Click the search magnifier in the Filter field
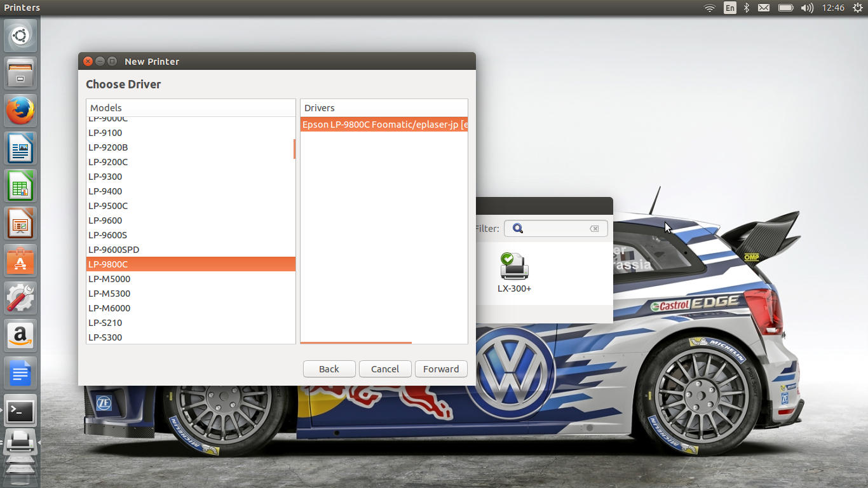 point(518,229)
